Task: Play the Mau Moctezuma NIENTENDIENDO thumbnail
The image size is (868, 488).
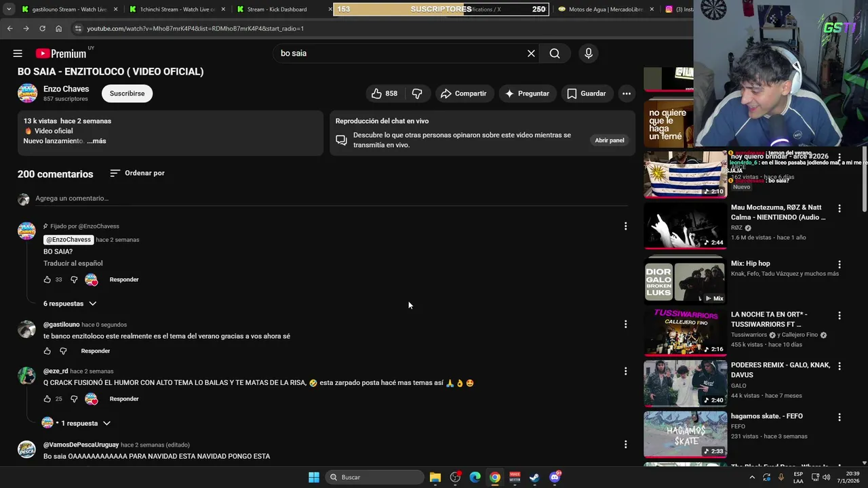Action: point(685,226)
